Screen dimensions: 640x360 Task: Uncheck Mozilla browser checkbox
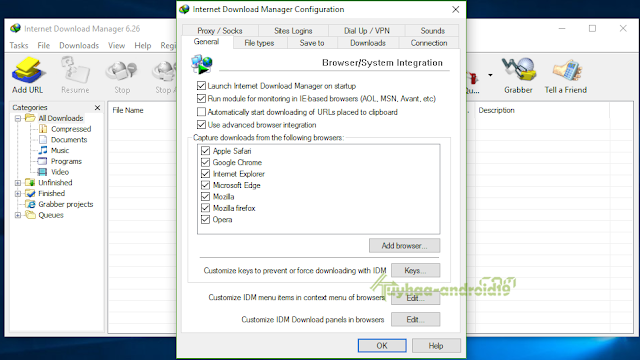205,196
